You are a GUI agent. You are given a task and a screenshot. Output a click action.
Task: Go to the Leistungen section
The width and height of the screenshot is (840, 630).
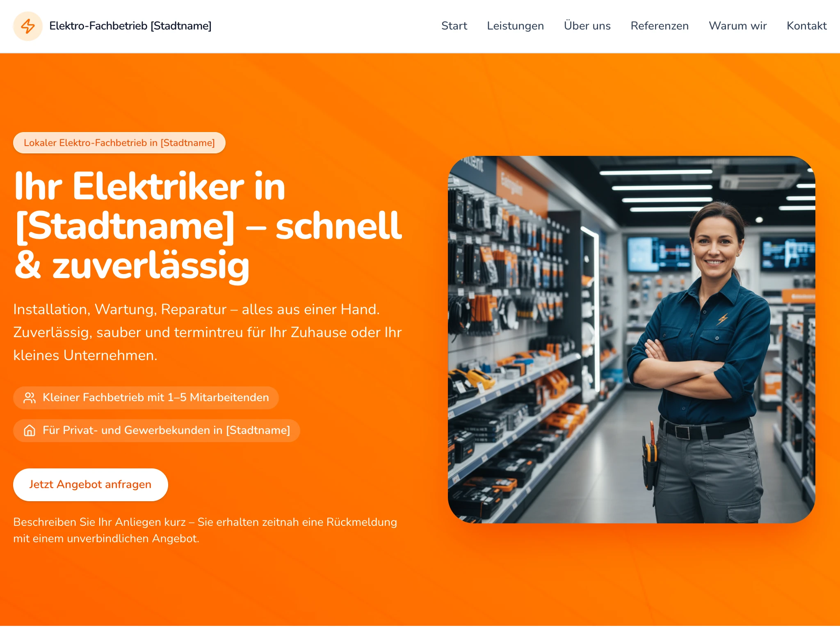pyautogui.click(x=515, y=26)
